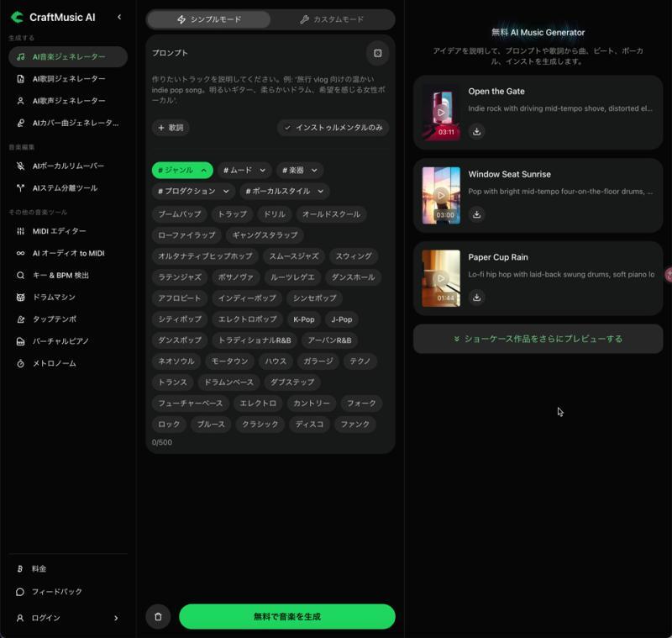Click ショーケース作品をさらにプレビューする
672x638 pixels.
point(538,339)
